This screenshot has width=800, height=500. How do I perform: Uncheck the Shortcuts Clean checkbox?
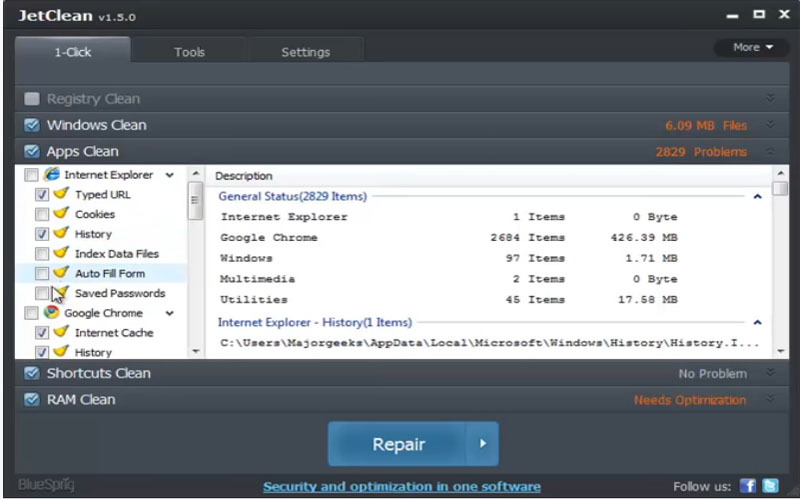32,373
